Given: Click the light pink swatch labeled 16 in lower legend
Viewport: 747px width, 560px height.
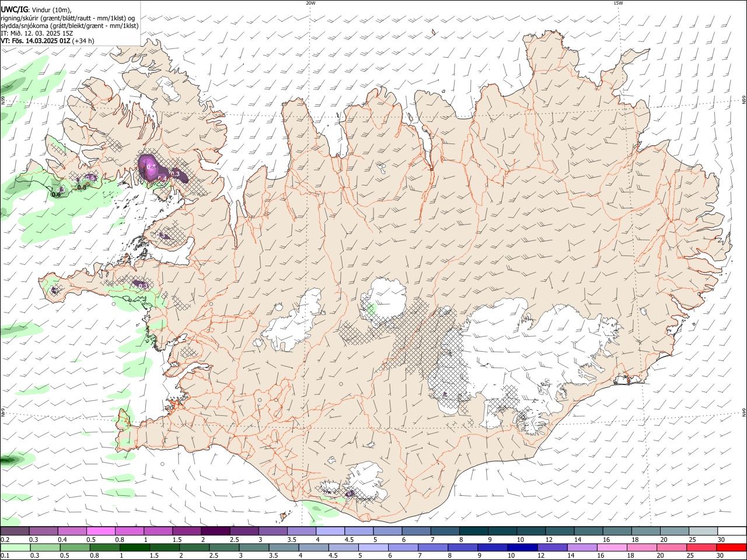Looking at the screenshot, I should [611, 547].
